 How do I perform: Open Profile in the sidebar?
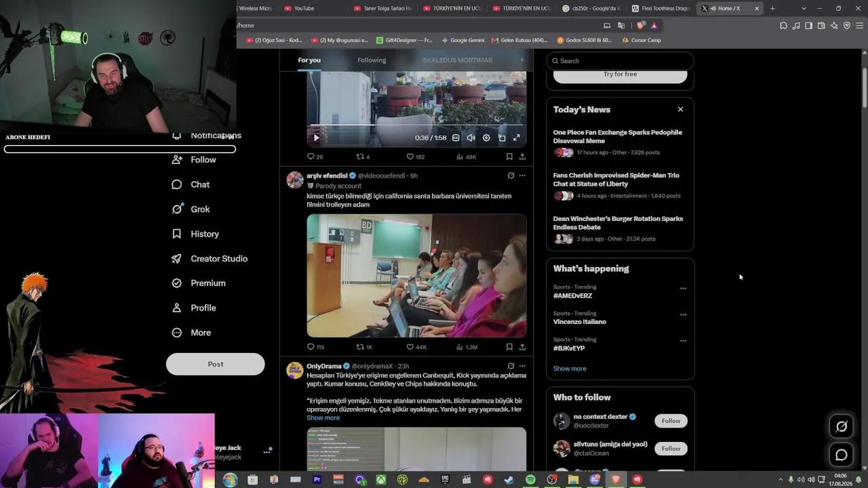click(x=195, y=308)
